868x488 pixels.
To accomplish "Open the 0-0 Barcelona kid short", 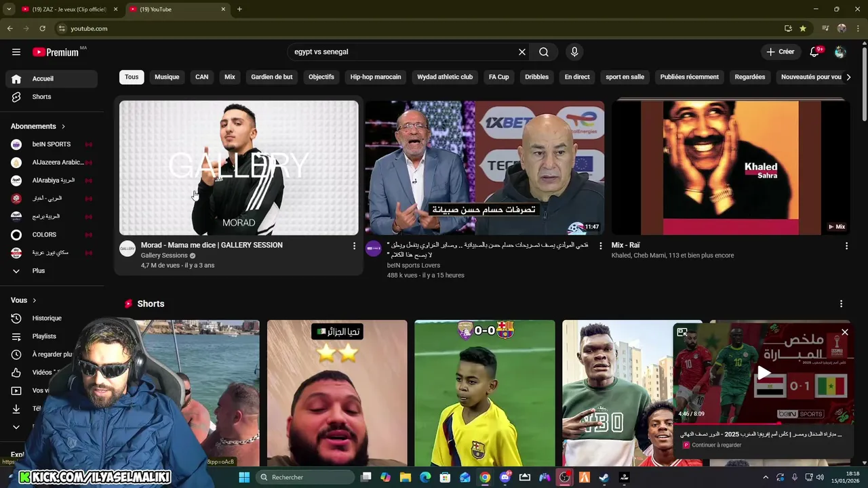I will [485, 393].
